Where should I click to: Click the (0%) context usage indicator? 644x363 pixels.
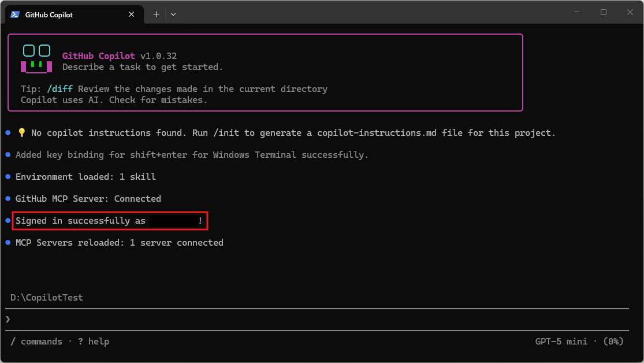tap(613, 342)
